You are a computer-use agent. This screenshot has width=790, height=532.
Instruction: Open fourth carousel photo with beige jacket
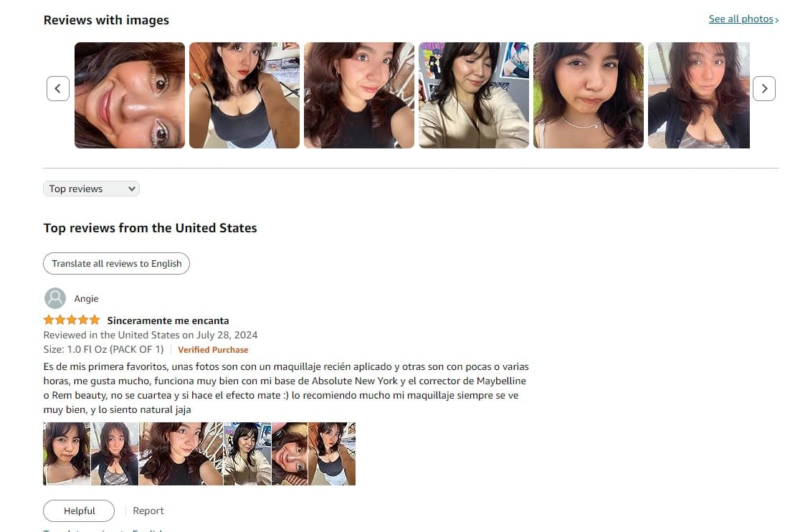click(x=474, y=95)
